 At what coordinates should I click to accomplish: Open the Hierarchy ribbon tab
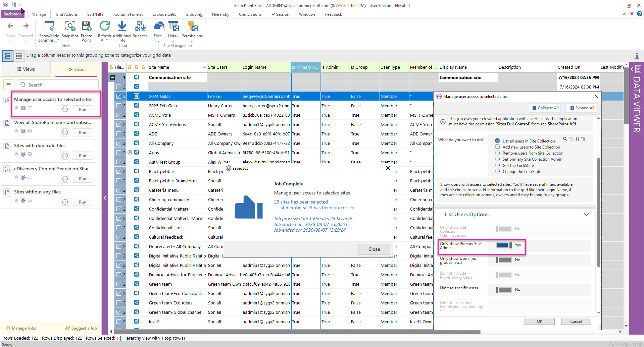(x=220, y=14)
